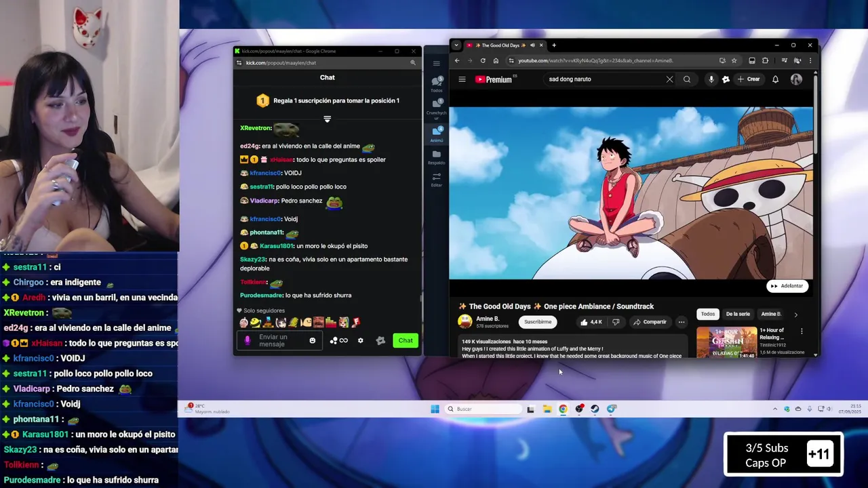The height and width of the screenshot is (488, 868).
Task: Open Chrome's three-dot menu in YouTube window
Action: coord(810,60)
